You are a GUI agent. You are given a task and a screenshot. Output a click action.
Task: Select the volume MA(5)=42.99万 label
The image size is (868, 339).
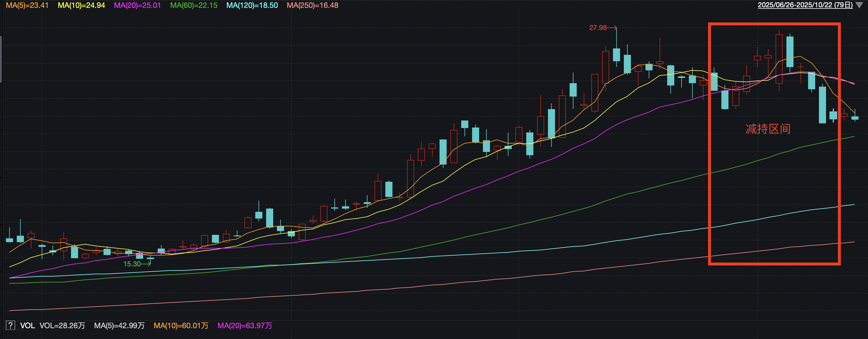[119, 326]
